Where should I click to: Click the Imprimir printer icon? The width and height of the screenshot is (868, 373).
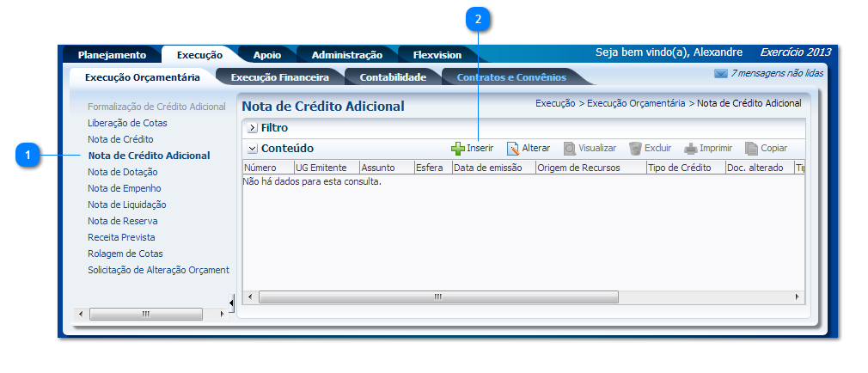(x=690, y=149)
